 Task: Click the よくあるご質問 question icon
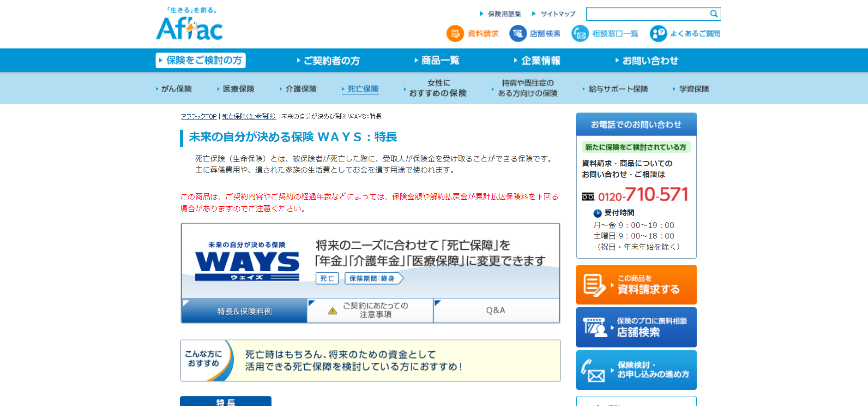click(x=658, y=34)
